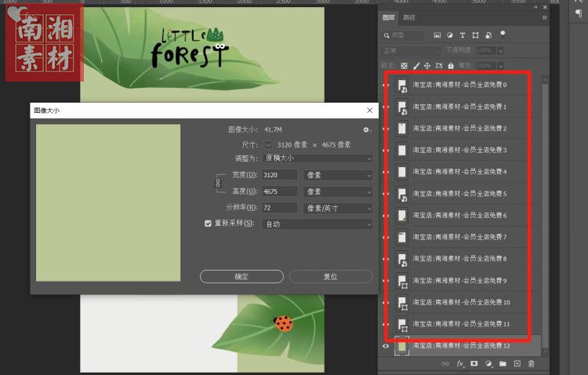588x375 pixels.
Task: Open the 像素/英寸 resolution unit dropdown
Action: point(338,209)
